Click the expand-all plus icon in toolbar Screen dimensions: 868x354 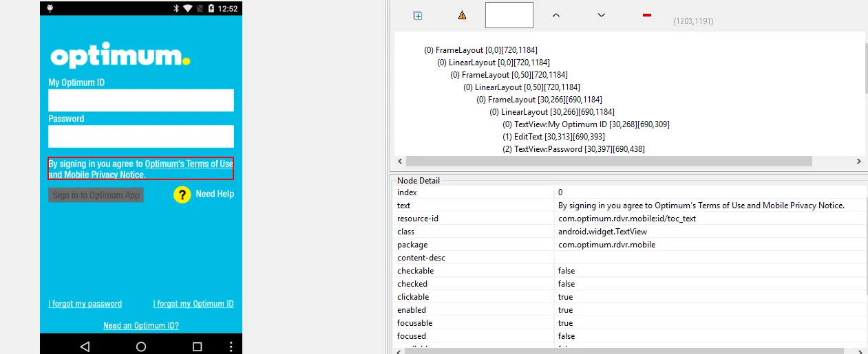(417, 15)
